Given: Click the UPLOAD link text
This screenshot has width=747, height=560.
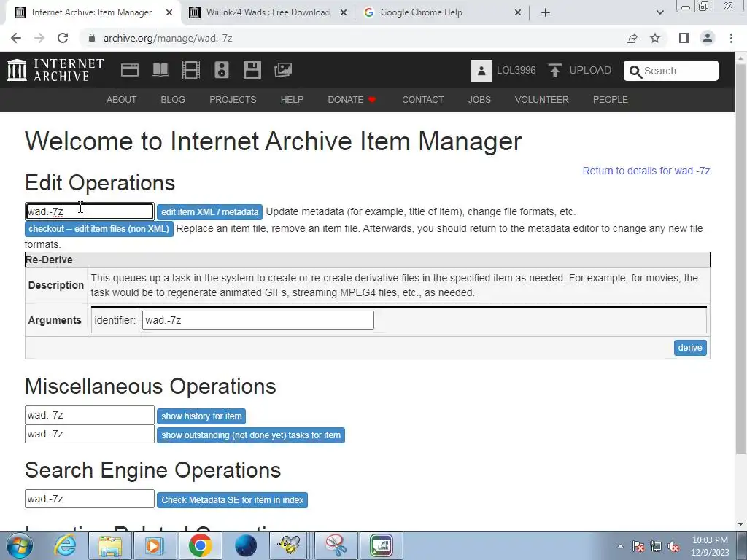Looking at the screenshot, I should [x=589, y=71].
